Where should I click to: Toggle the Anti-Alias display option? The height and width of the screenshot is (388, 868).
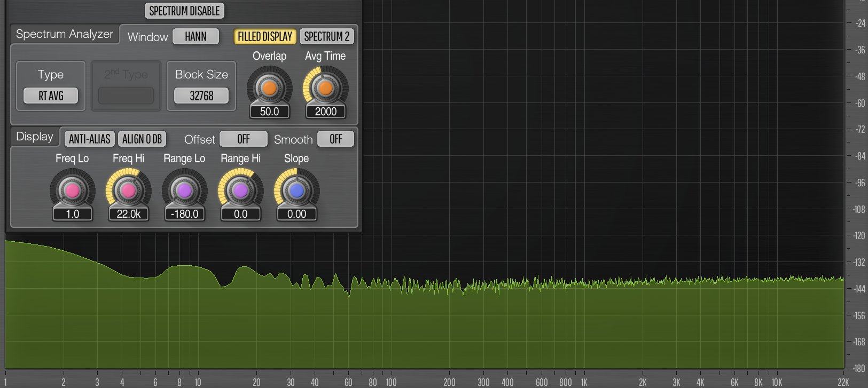(89, 139)
